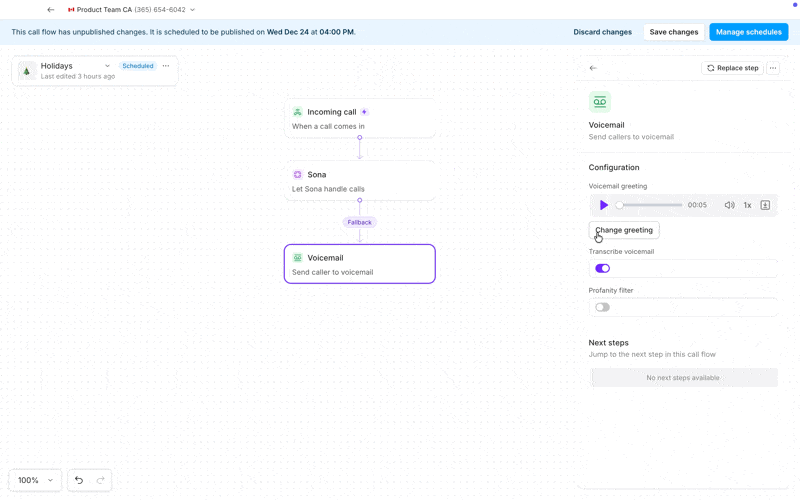
Task: Click Change greeting button
Action: (x=624, y=230)
